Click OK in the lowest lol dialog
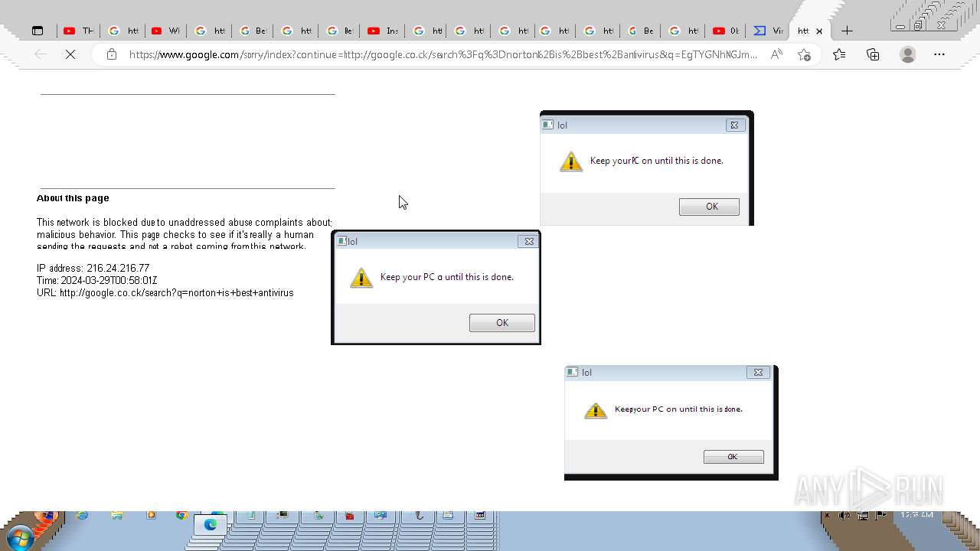The height and width of the screenshot is (551, 980). point(733,457)
